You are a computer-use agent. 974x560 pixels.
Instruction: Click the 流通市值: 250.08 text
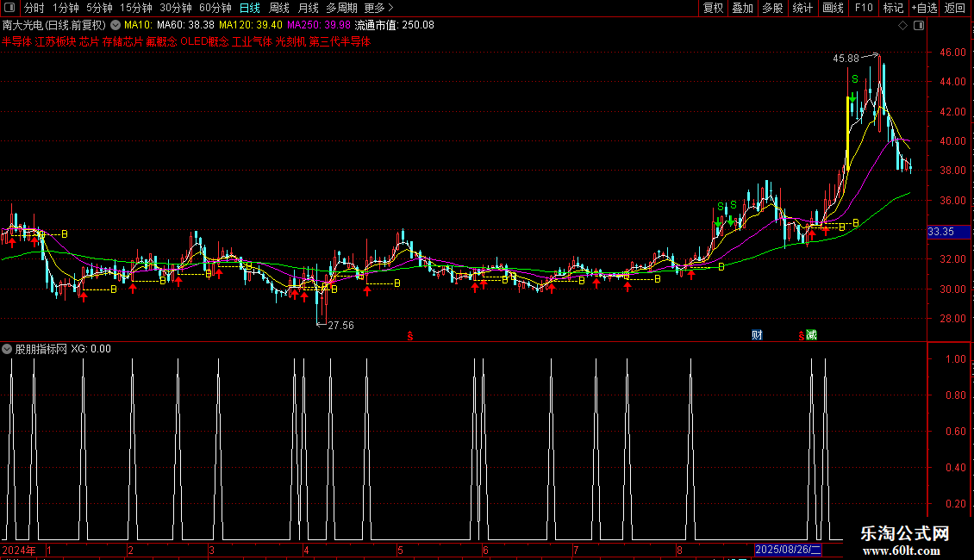[x=395, y=26]
